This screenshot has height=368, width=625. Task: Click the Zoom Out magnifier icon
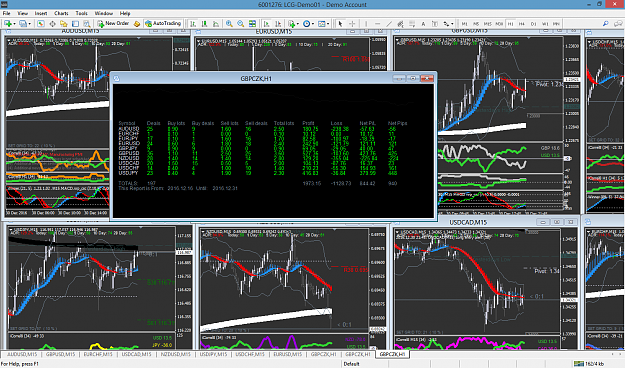point(241,24)
